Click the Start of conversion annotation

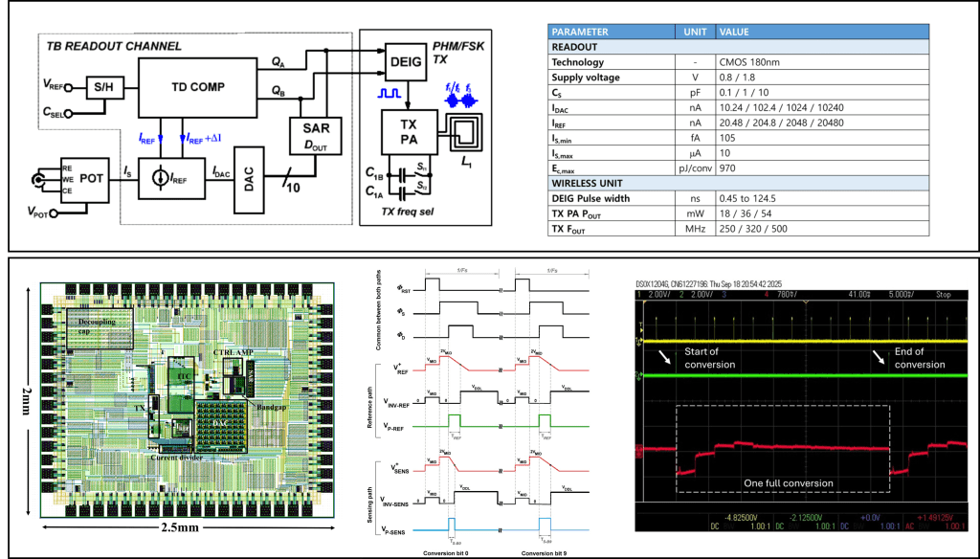point(709,358)
